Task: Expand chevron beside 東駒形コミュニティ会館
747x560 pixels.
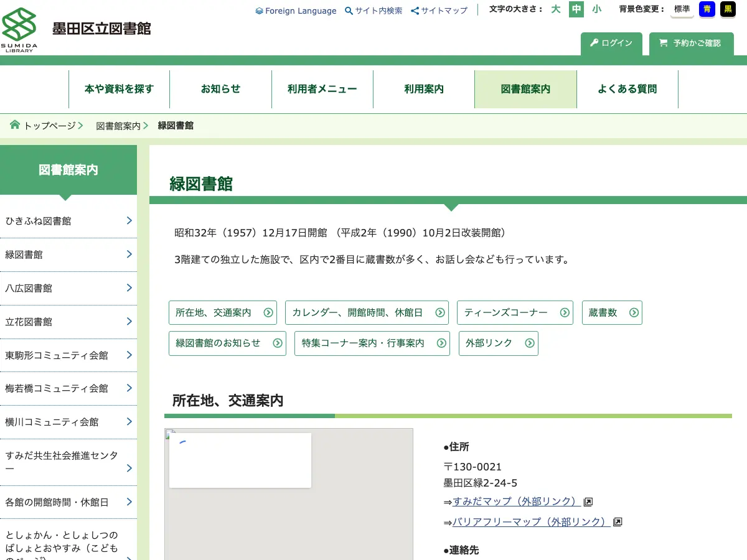Action: 129,355
